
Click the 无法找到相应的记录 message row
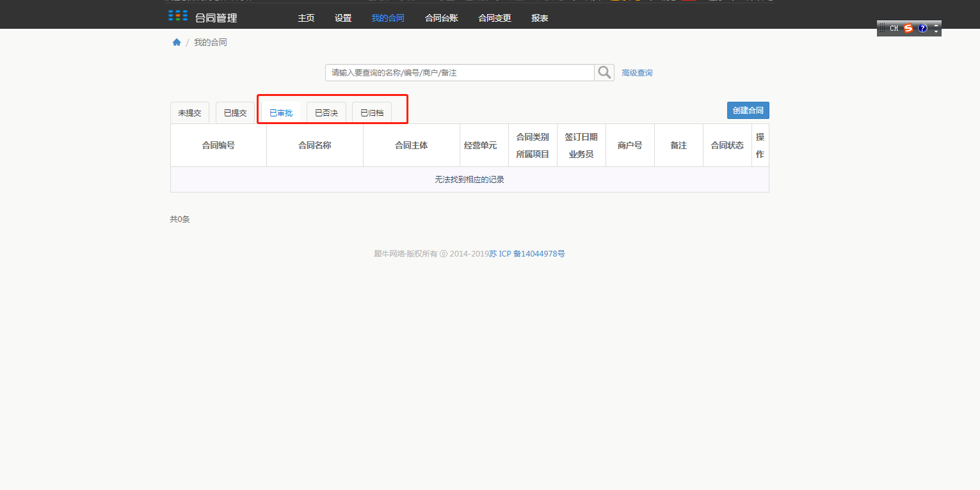(x=470, y=180)
